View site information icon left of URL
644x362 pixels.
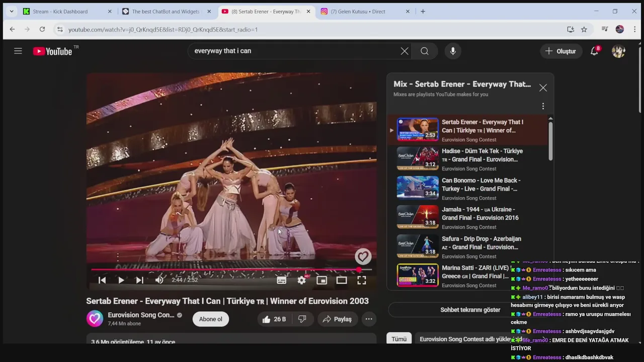pos(59,29)
